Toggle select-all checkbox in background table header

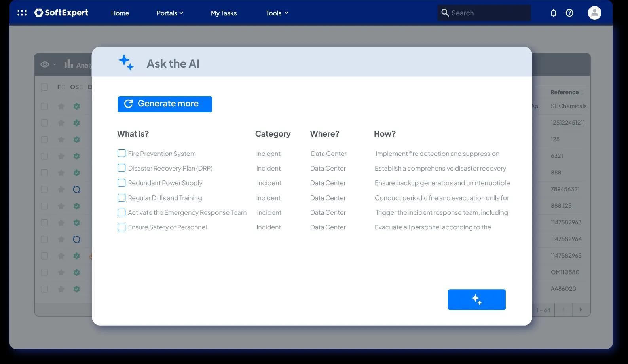45,87
